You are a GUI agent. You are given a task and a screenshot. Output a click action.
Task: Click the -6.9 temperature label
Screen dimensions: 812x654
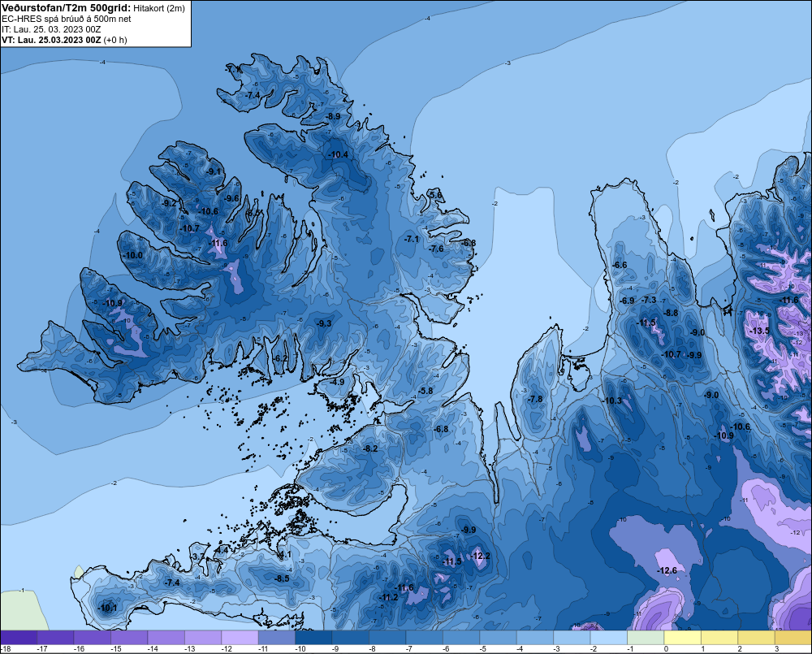coord(627,301)
